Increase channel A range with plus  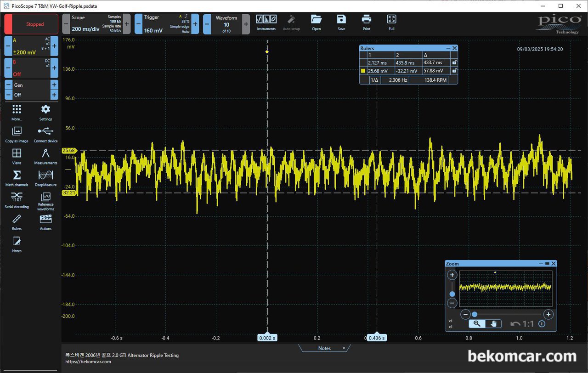[x=54, y=46]
